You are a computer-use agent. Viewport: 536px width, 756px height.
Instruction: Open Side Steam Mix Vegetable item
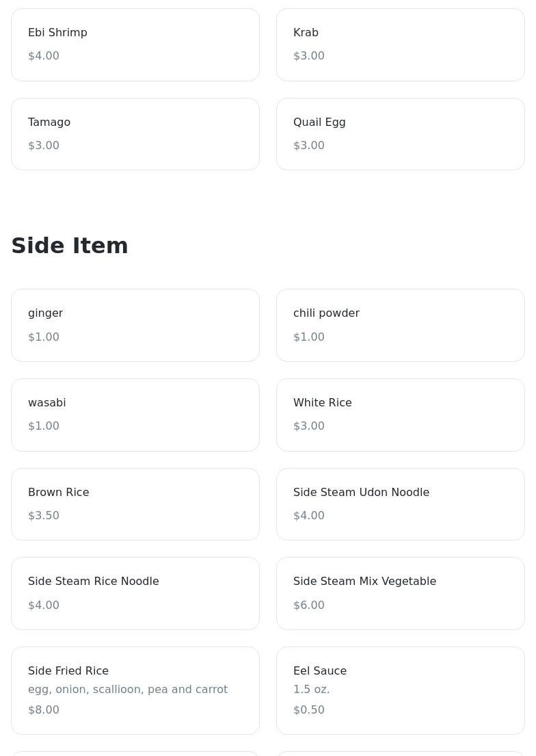click(x=400, y=593)
